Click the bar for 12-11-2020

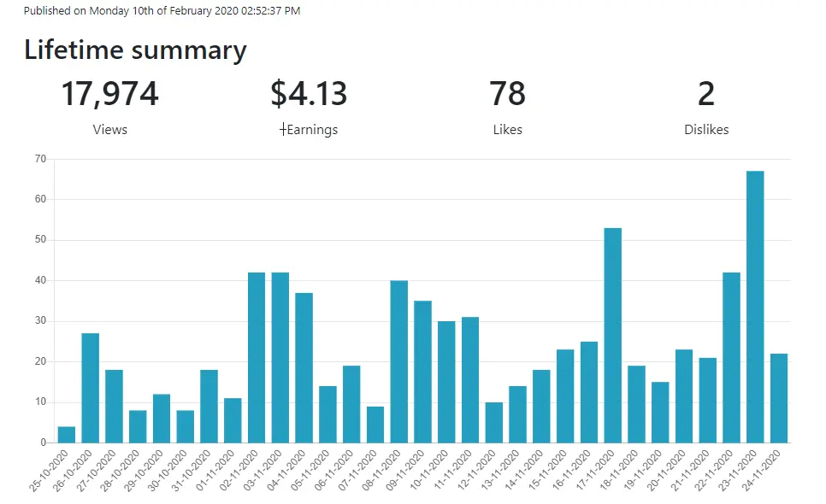pos(494,423)
